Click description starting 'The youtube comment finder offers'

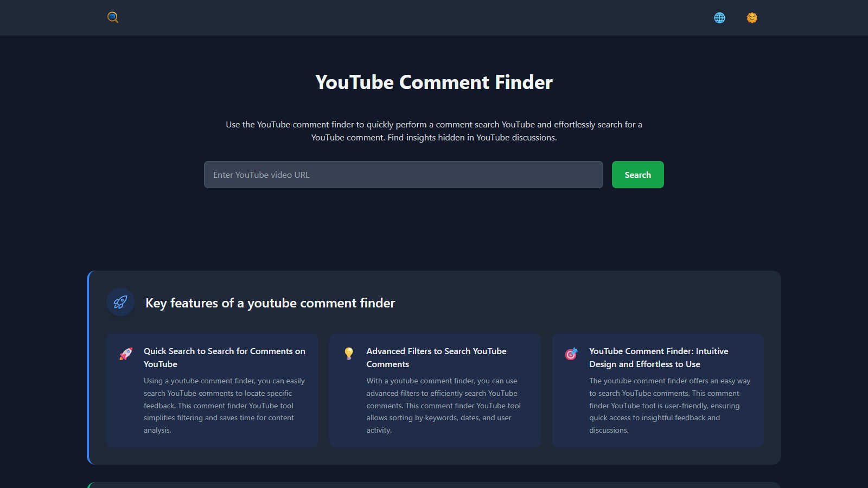[x=670, y=406]
